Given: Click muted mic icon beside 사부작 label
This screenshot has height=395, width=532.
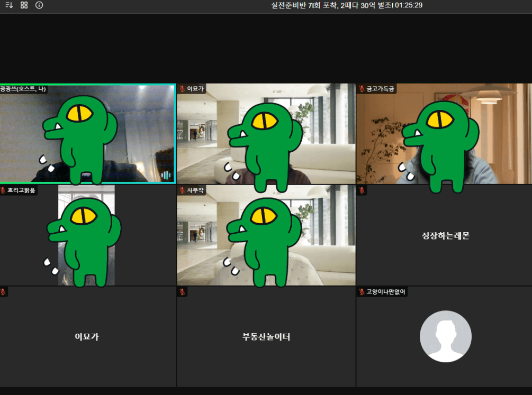Looking at the screenshot, I should (x=182, y=190).
